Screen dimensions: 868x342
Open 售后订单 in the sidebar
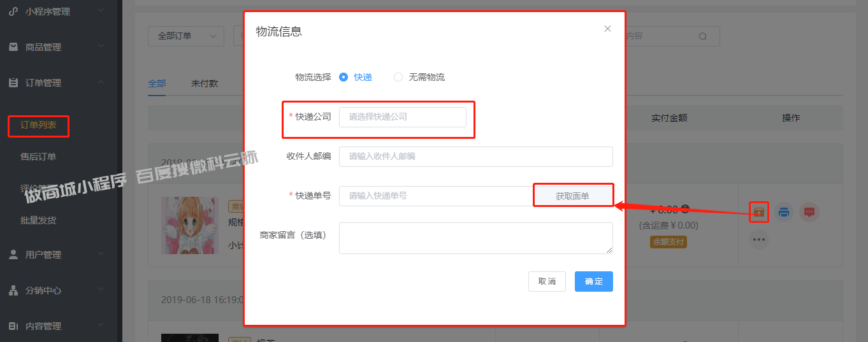click(x=38, y=157)
